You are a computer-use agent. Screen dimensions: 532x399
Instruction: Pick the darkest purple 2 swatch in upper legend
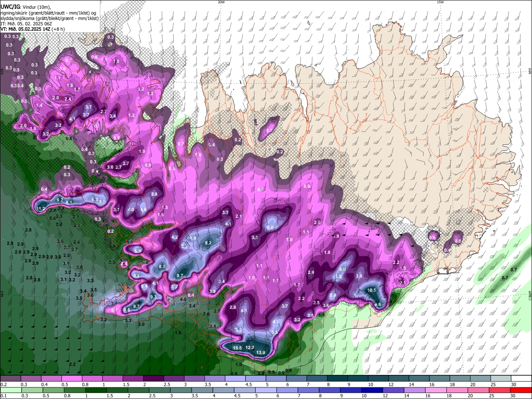coord(153,378)
